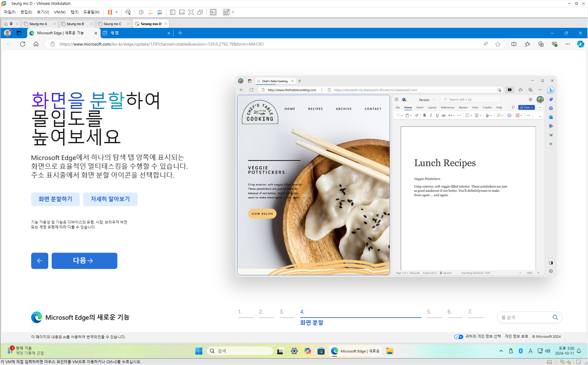The image size is (588, 365).
Task: Open VMware 탭(T) menu
Action: [75, 12]
